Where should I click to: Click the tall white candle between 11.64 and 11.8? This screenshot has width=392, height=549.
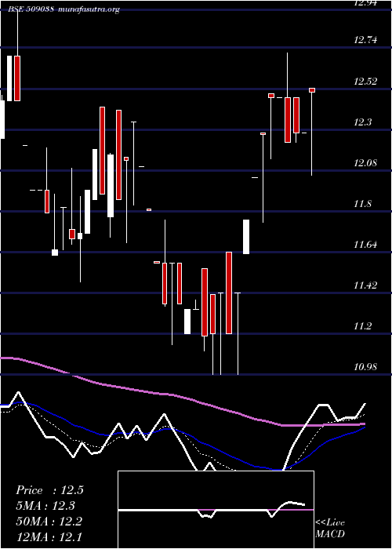click(x=246, y=237)
